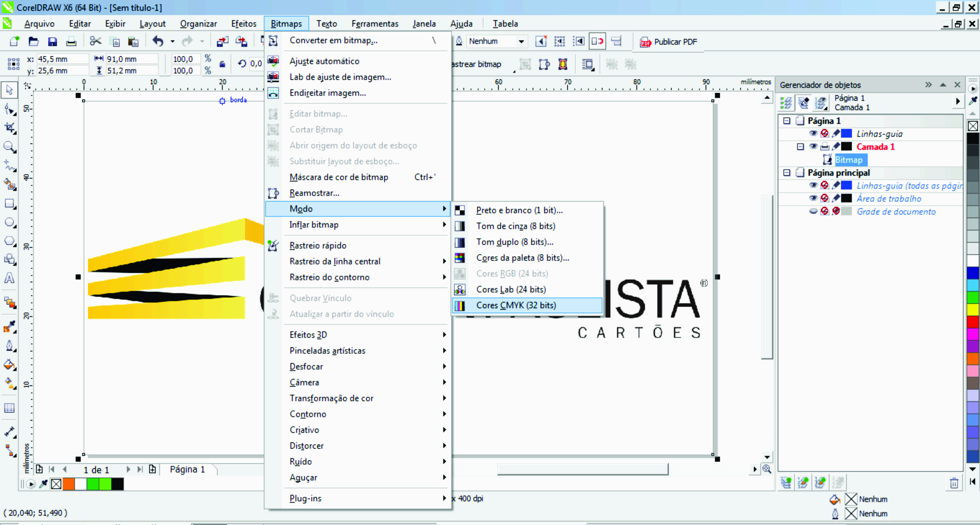Click the New document icon

pyautogui.click(x=15, y=41)
